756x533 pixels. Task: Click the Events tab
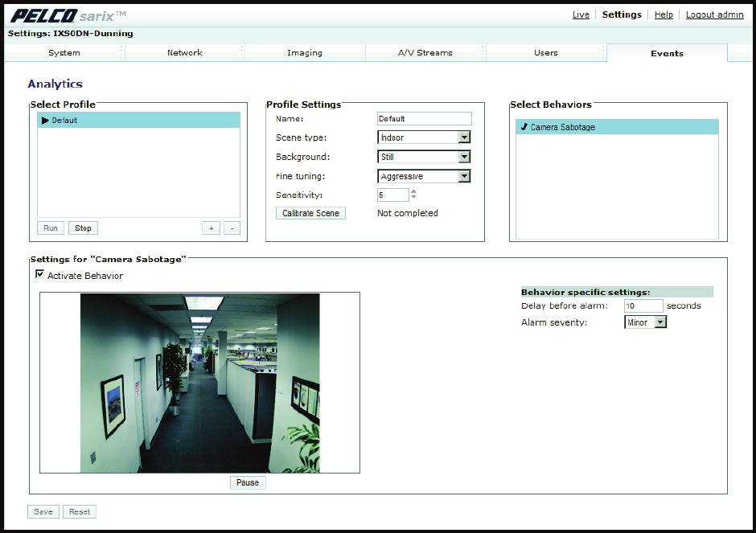[667, 53]
